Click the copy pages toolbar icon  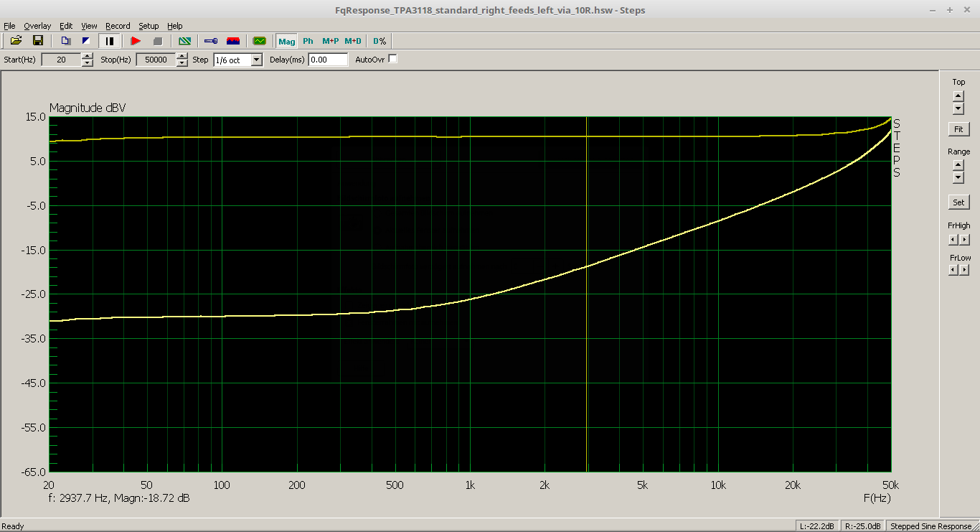coord(66,41)
